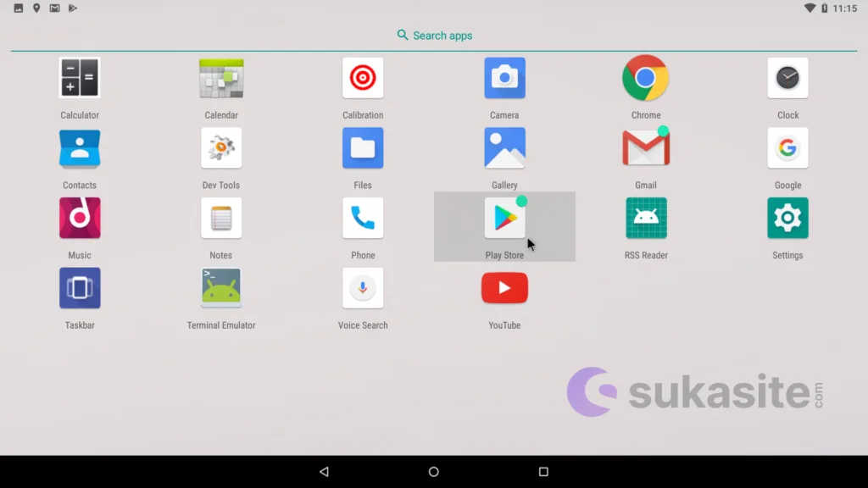
Task: Click the location pin status icon
Action: click(x=36, y=8)
